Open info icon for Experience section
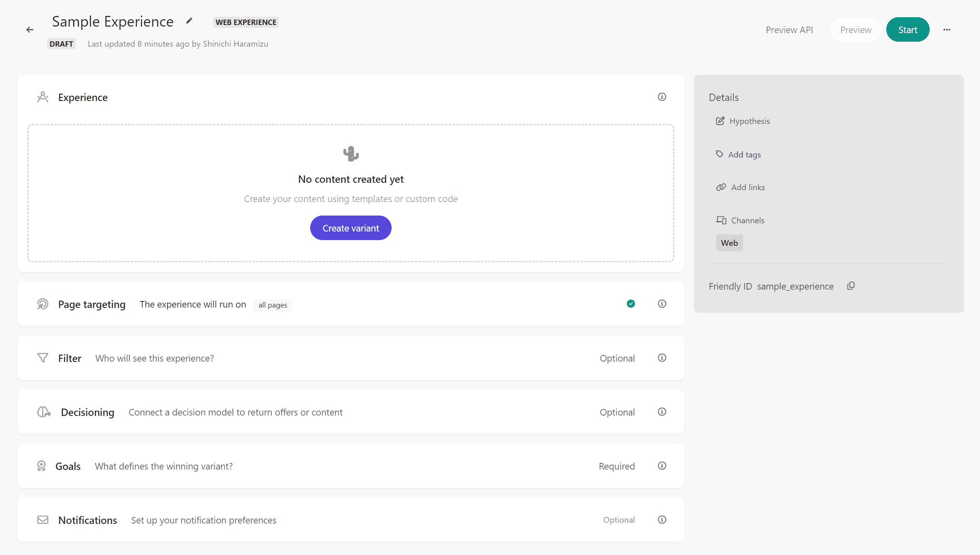 (x=662, y=97)
